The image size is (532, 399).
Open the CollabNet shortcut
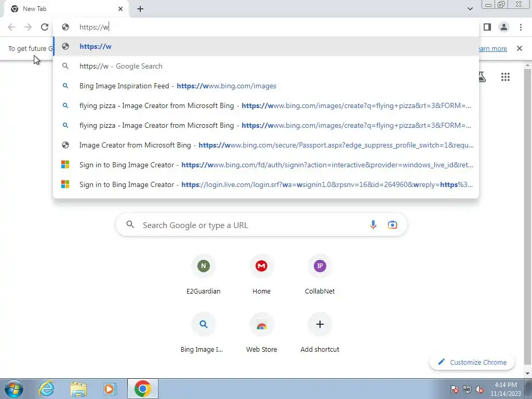click(x=320, y=275)
